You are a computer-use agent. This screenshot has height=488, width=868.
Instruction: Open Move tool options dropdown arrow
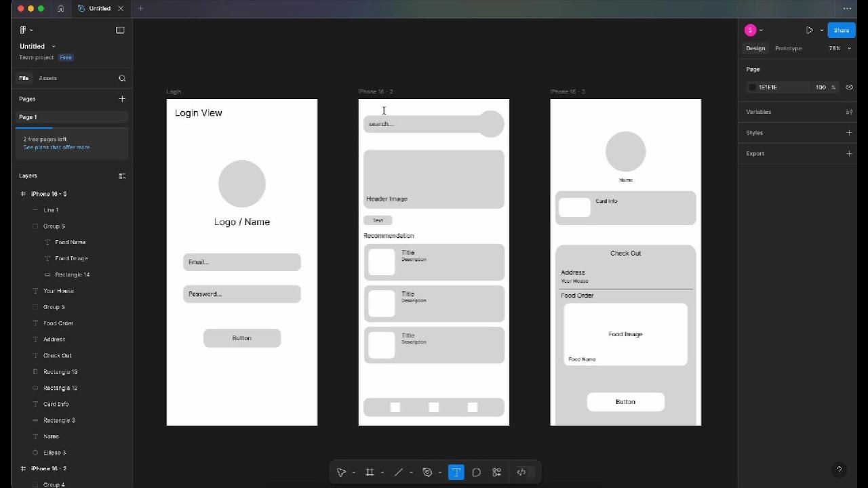click(353, 472)
